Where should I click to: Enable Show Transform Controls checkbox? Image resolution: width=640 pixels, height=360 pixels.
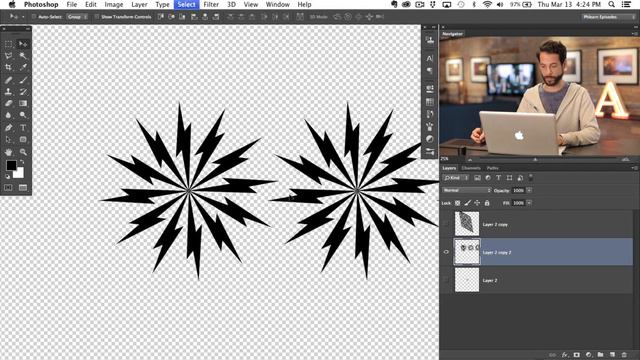(x=97, y=17)
